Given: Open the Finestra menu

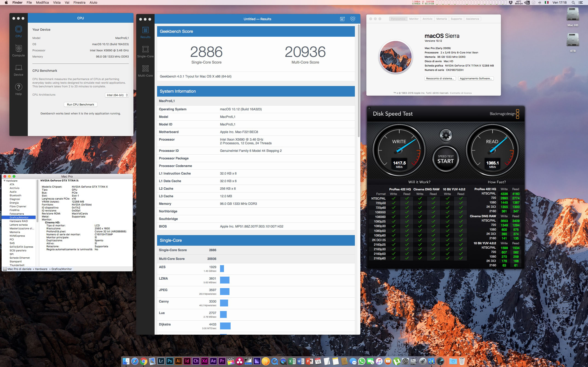Looking at the screenshot, I should (x=79, y=3).
